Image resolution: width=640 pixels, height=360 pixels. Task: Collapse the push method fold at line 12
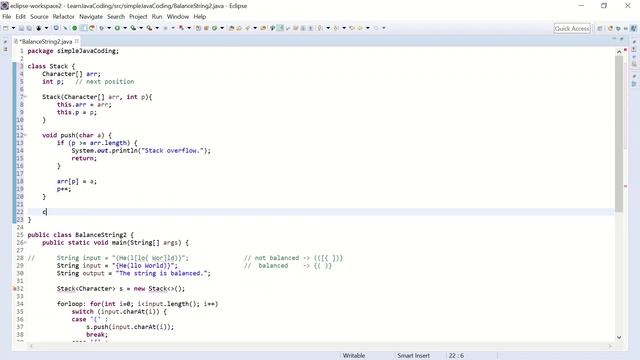tap(25, 135)
